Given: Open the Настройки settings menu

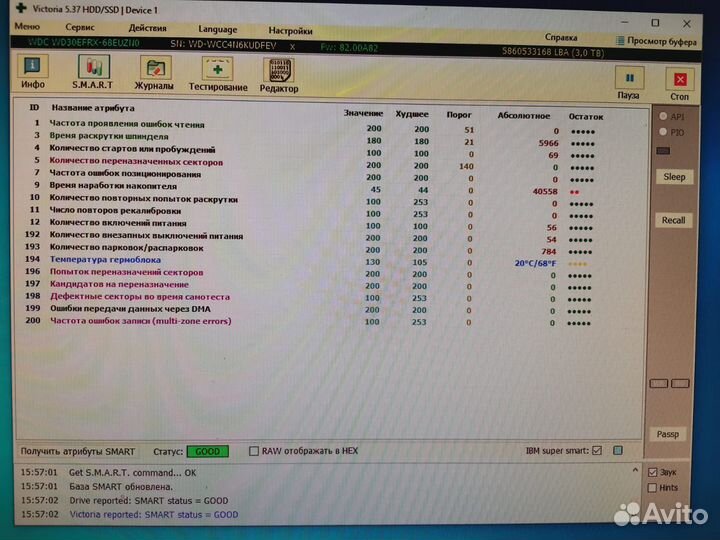Looking at the screenshot, I should pyautogui.click(x=290, y=30).
